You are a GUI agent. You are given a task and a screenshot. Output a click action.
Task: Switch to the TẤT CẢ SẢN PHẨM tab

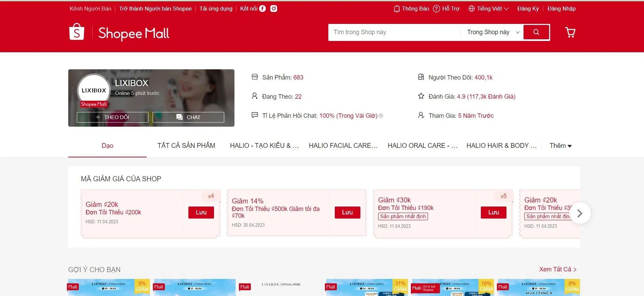point(186,146)
